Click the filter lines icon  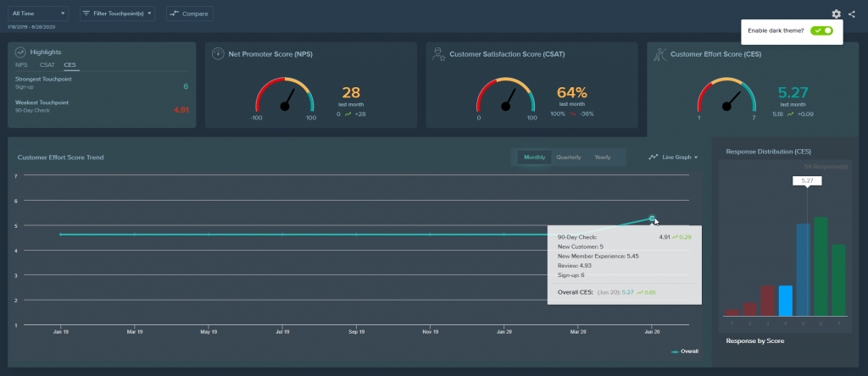coord(86,13)
